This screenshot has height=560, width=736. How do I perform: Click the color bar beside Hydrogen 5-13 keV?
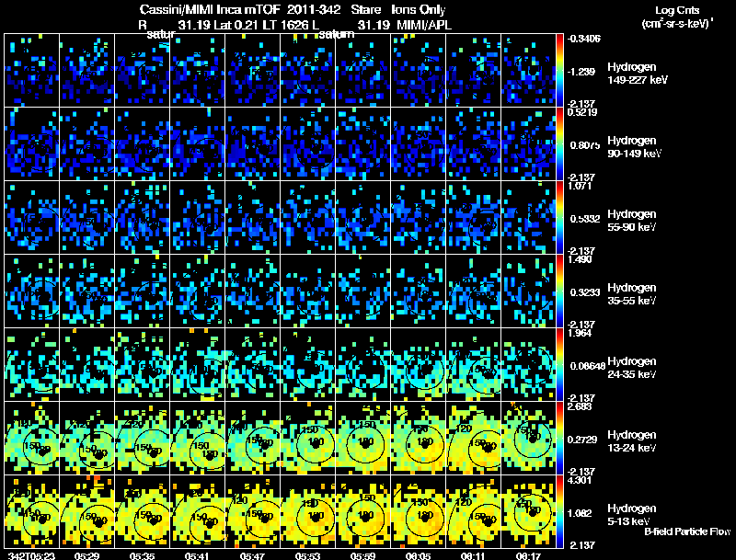[560, 512]
